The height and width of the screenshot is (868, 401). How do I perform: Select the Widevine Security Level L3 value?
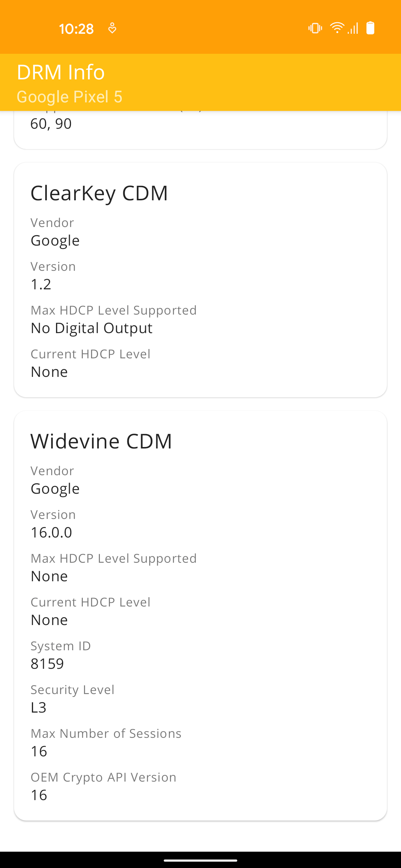click(39, 707)
